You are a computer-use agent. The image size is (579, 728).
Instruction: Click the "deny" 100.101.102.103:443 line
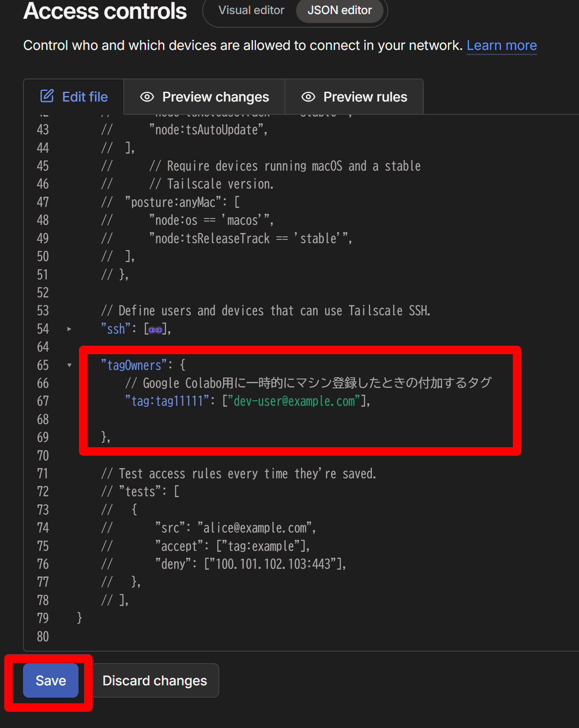[x=224, y=564]
